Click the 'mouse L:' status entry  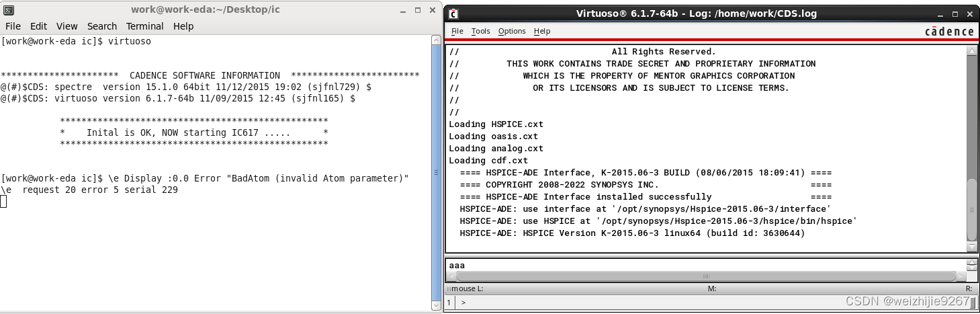pyautogui.click(x=467, y=288)
